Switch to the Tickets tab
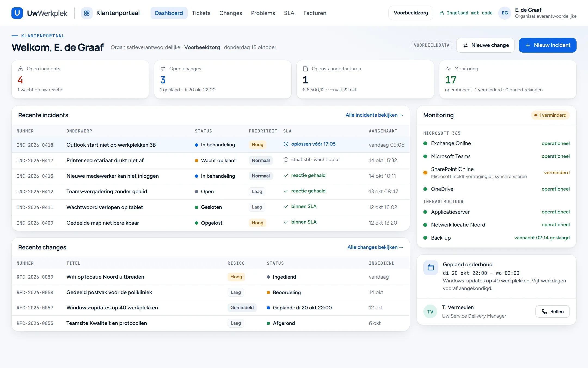Image resolution: width=588 pixels, height=368 pixels. 201,13
